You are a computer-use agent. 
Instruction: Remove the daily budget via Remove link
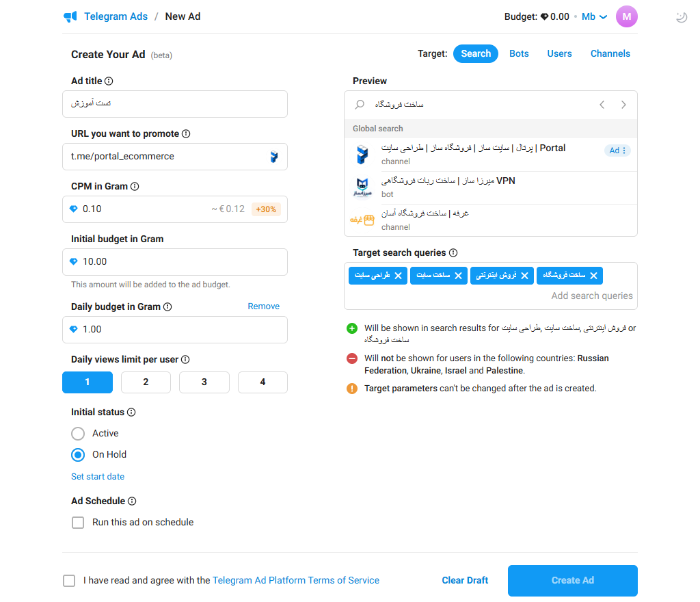(263, 306)
